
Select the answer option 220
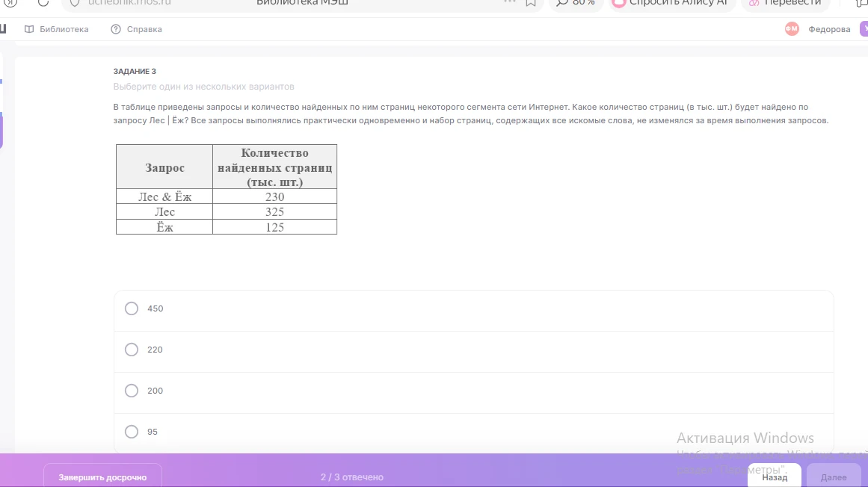pyautogui.click(x=131, y=350)
